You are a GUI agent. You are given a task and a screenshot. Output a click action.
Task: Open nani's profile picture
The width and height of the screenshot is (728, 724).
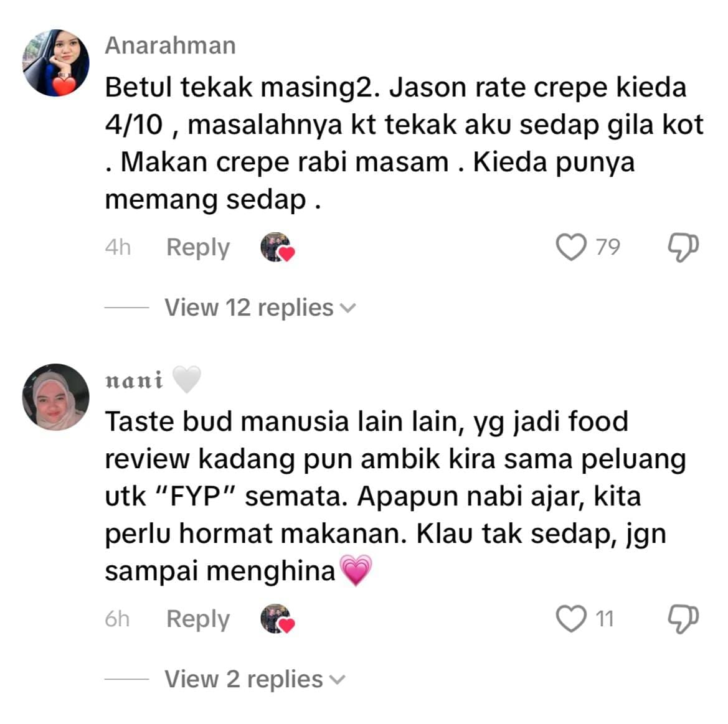[x=55, y=397]
